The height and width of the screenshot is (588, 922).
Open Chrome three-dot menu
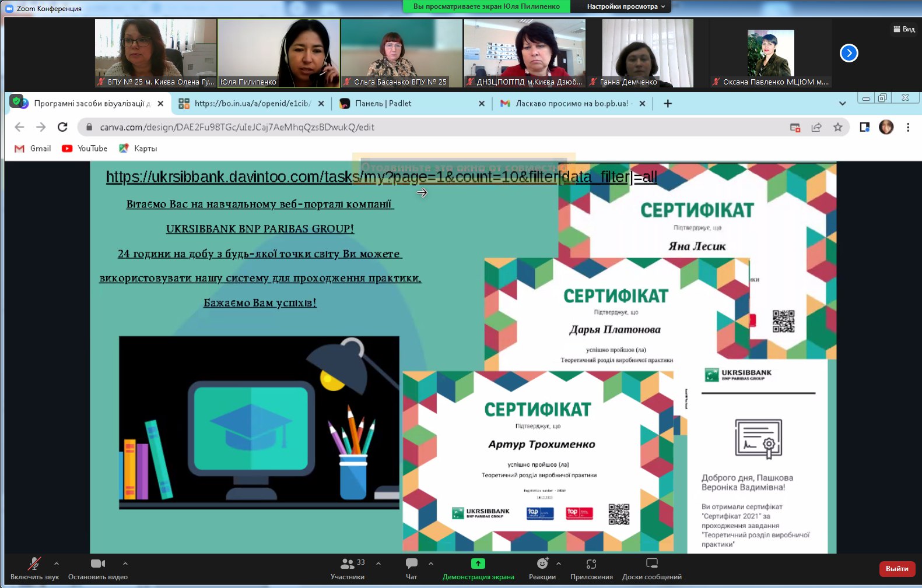point(908,127)
